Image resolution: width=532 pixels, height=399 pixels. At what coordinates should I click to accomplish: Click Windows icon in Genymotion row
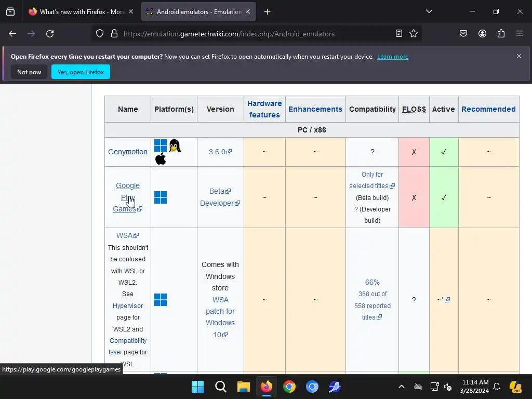161,145
